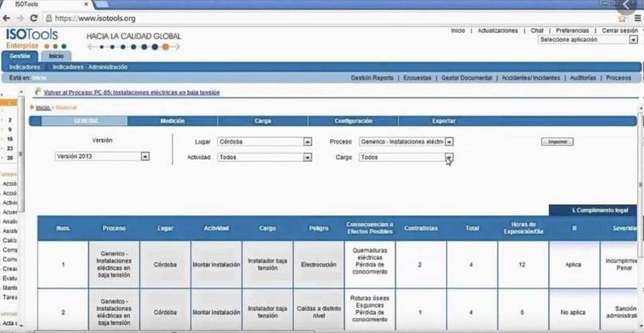Select the Exportar tab
Image resolution: width=644 pixels, height=333 pixels.
pos(444,121)
